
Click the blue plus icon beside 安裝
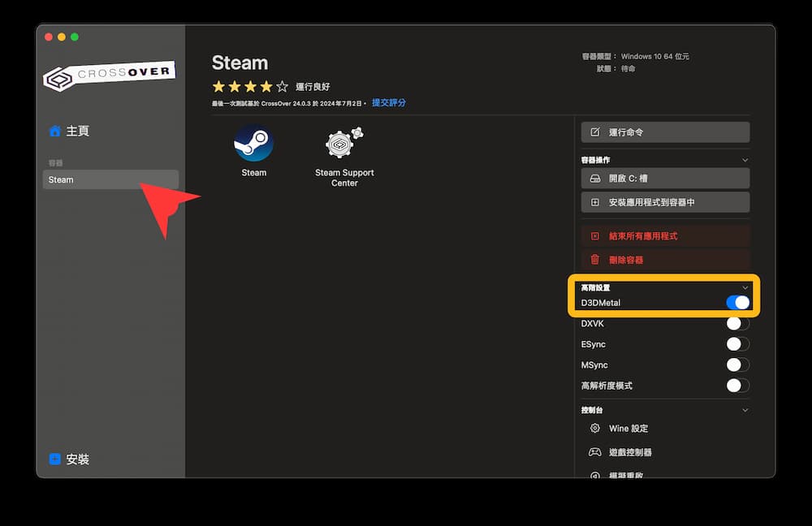pos(55,459)
